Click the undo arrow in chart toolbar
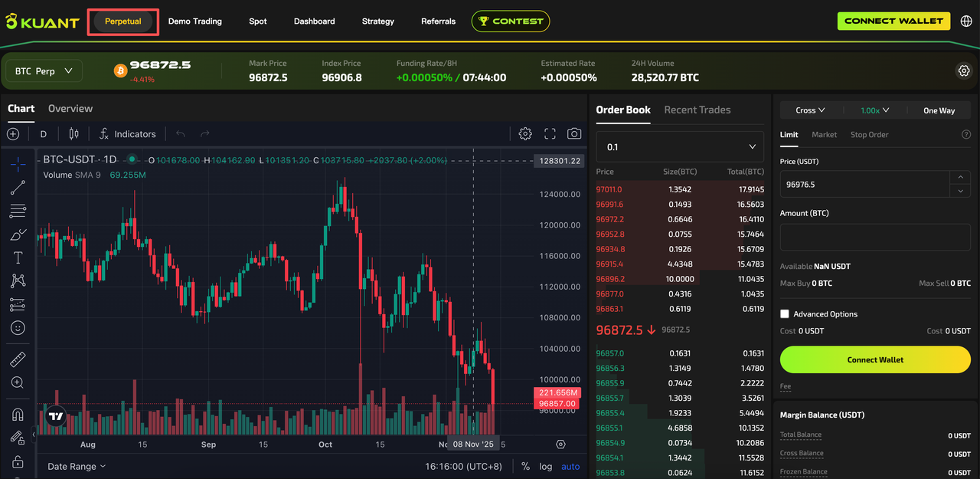The width and height of the screenshot is (980, 479). tap(181, 134)
